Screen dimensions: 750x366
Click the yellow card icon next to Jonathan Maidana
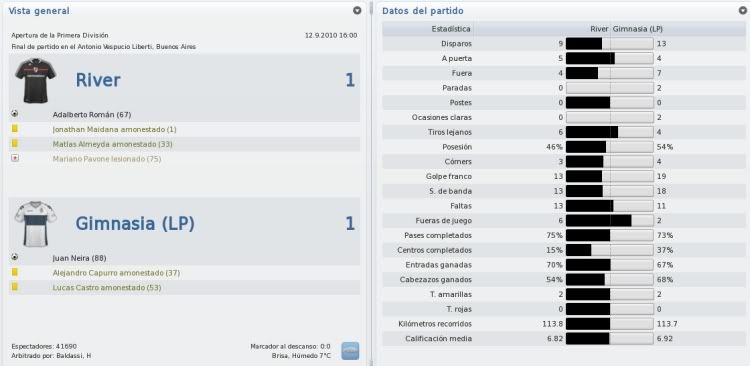[x=15, y=129]
